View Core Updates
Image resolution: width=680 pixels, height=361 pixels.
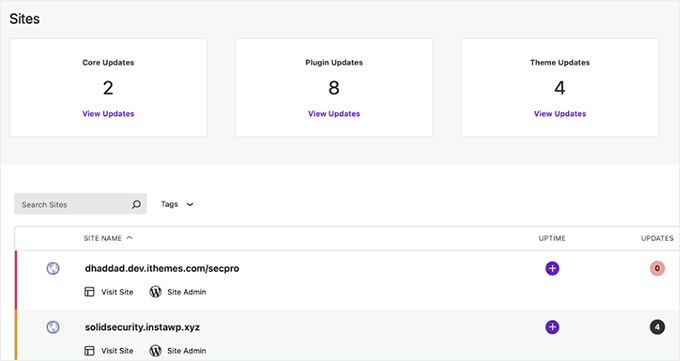tap(108, 114)
